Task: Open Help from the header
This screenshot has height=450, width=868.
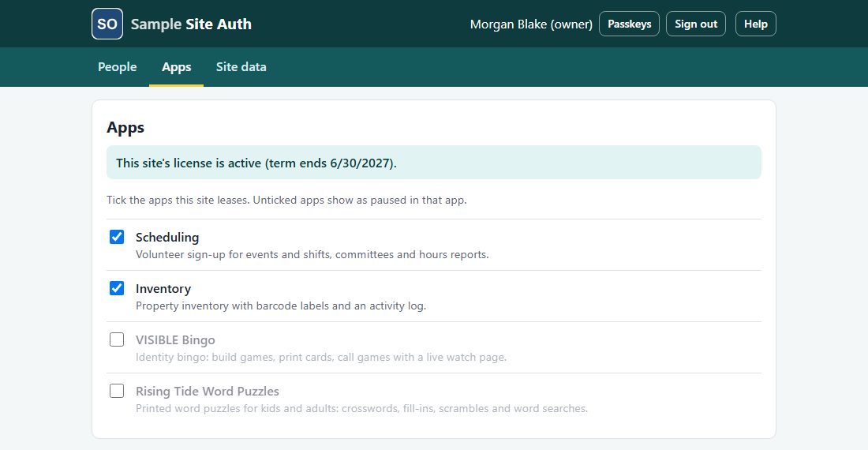Action: coord(756,24)
